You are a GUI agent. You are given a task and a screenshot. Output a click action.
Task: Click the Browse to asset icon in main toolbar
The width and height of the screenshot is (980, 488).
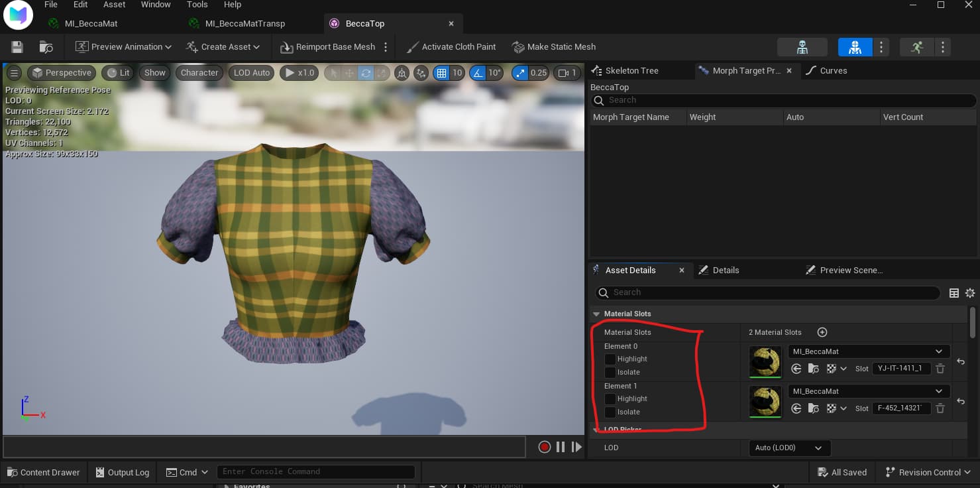46,47
